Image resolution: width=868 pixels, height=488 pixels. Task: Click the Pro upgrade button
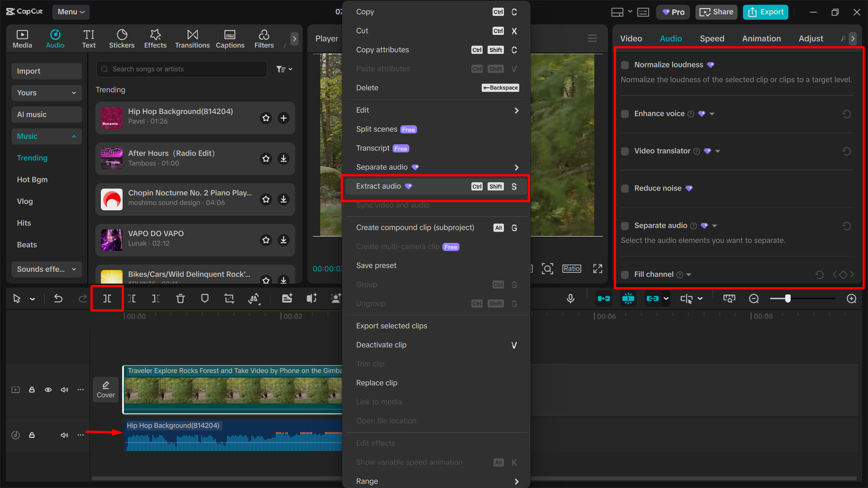click(673, 12)
